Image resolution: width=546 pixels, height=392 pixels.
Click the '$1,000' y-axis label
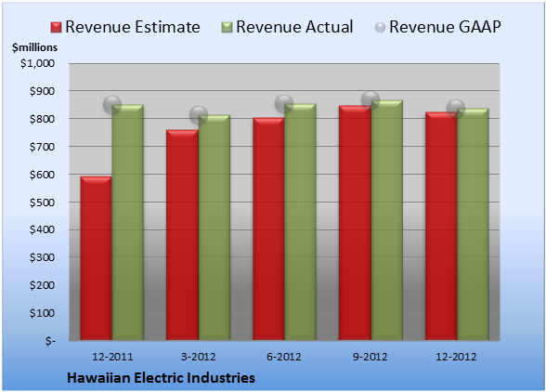click(37, 63)
